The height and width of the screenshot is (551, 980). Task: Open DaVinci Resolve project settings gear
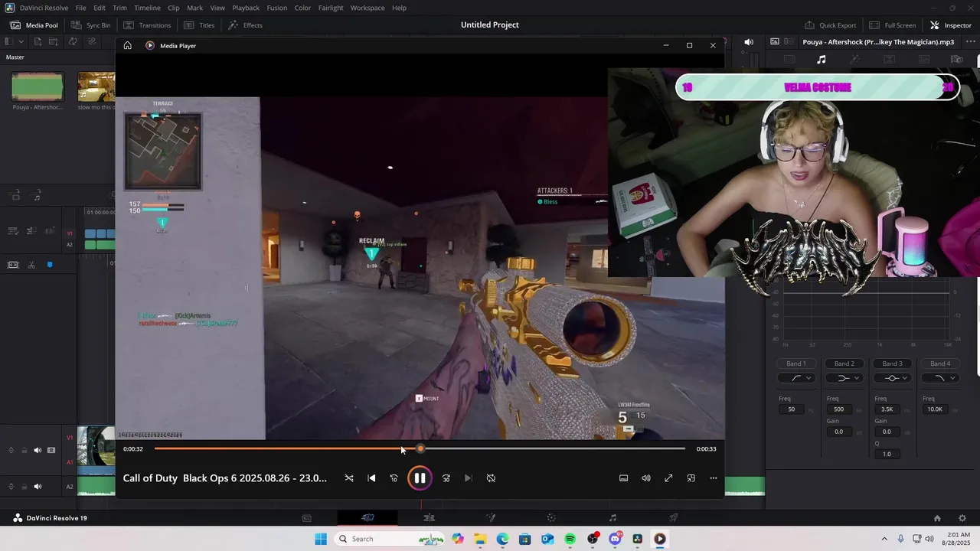coord(962,518)
